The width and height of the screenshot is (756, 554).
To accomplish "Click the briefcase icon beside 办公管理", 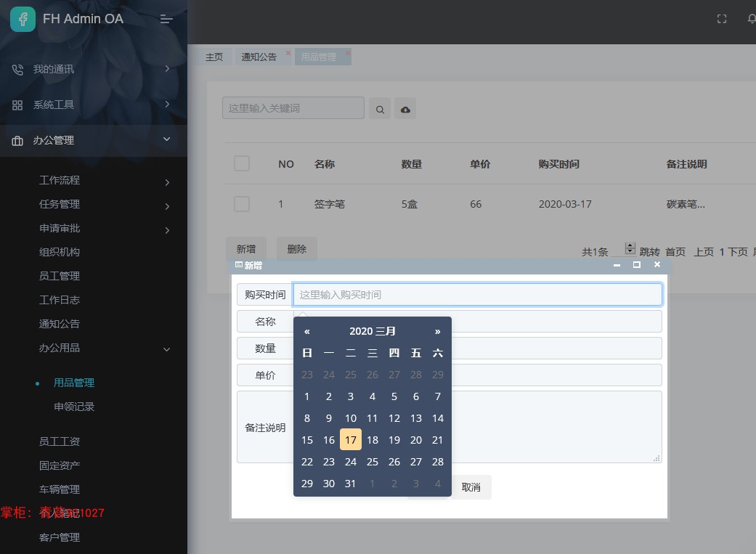I will (17, 141).
